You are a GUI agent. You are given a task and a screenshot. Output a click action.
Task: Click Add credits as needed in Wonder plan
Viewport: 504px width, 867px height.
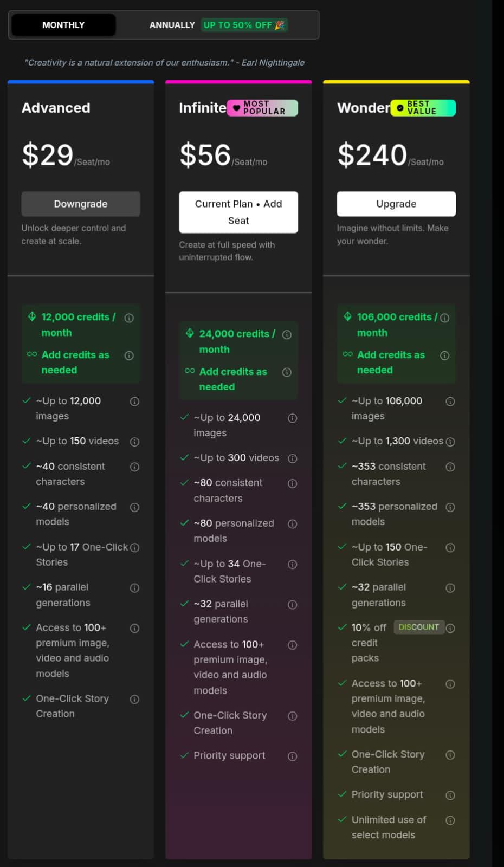pyautogui.click(x=390, y=362)
